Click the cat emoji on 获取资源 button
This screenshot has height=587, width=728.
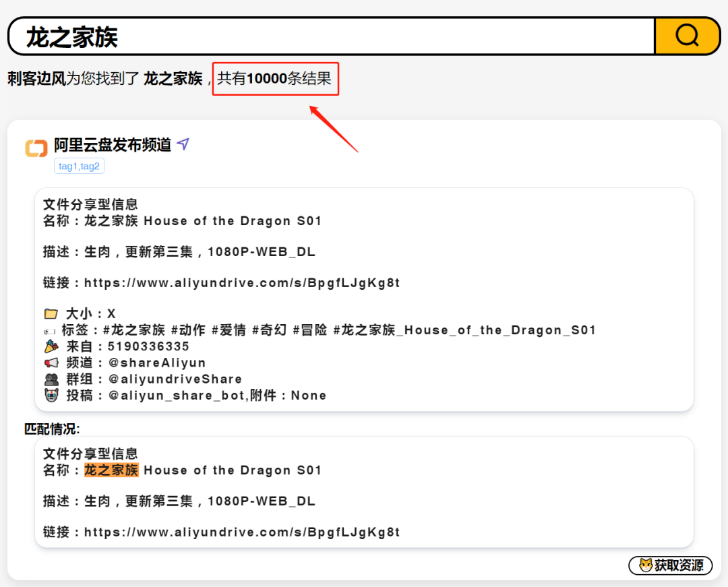646,565
